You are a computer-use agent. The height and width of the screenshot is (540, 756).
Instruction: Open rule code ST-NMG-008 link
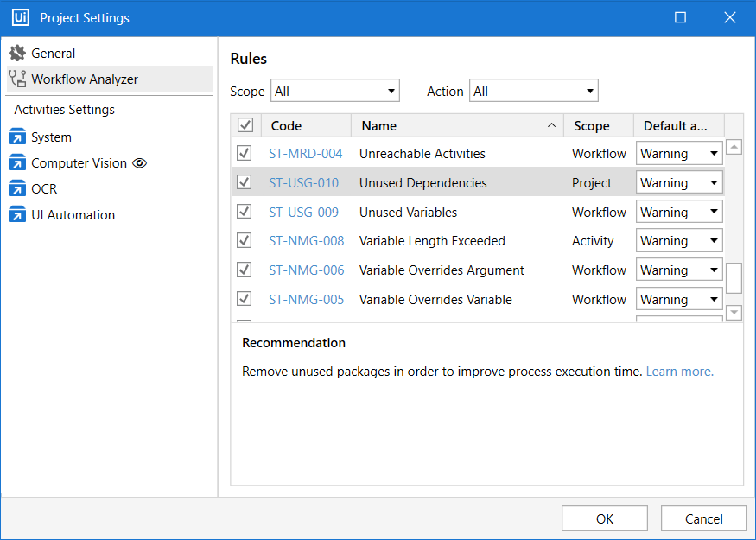pos(306,241)
